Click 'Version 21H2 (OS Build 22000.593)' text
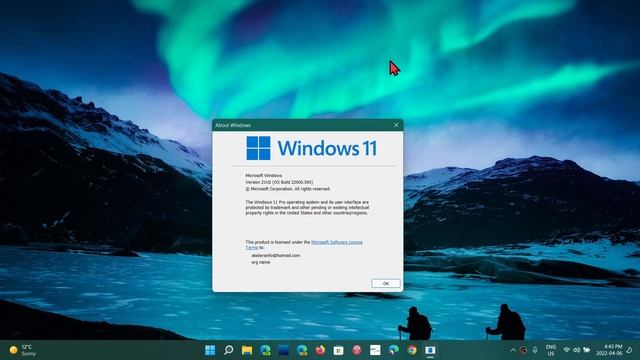This screenshot has width=640, height=360. pos(279,182)
